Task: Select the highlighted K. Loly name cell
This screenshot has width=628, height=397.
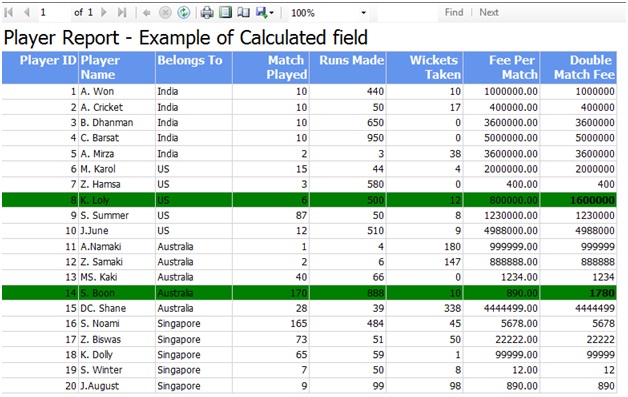Action: pyautogui.click(x=117, y=200)
